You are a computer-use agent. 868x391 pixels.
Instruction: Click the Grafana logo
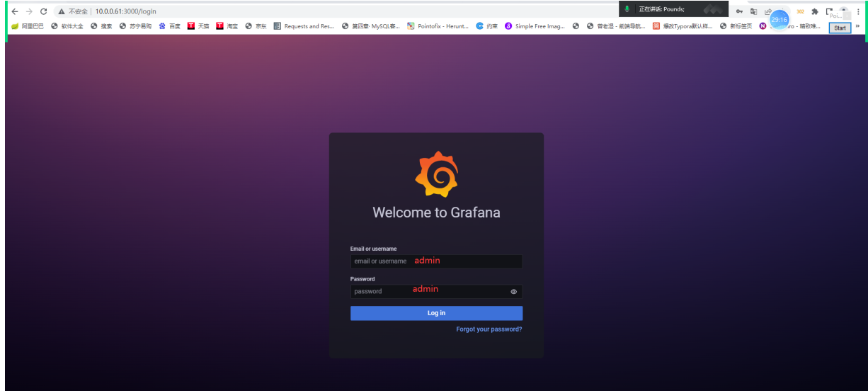(x=437, y=174)
